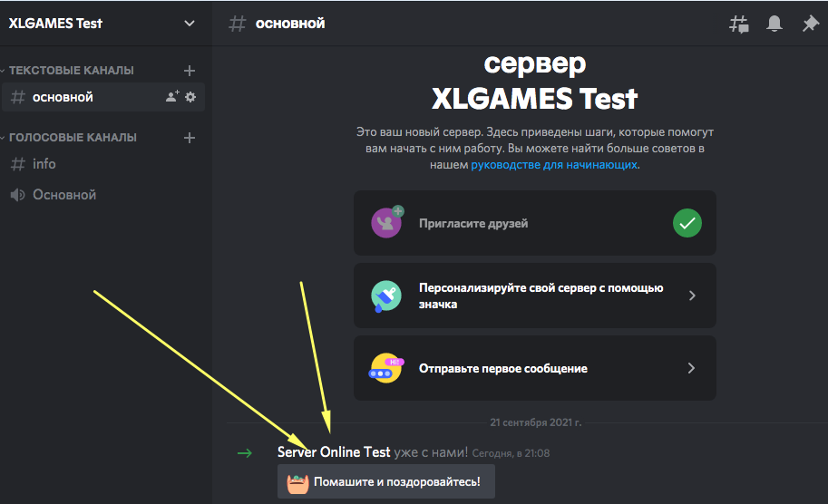Click the основной channel title in header
The width and height of the screenshot is (828, 504).
290,24
